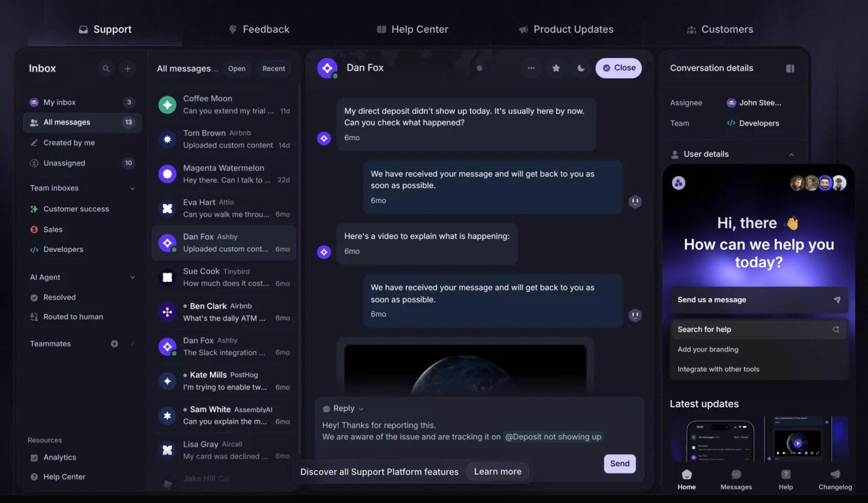This screenshot has width=868, height=503.
Task: Click the Earth video thumbnail in chat
Action: coord(465,369)
